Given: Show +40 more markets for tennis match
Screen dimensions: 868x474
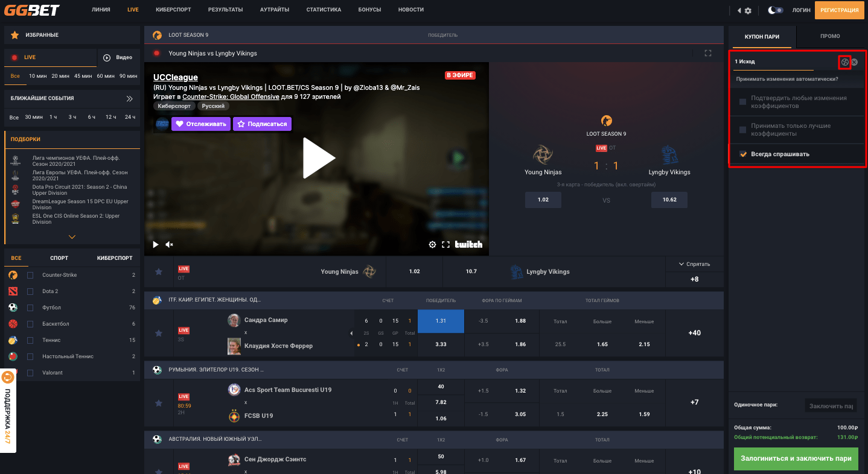Looking at the screenshot, I should (694, 333).
